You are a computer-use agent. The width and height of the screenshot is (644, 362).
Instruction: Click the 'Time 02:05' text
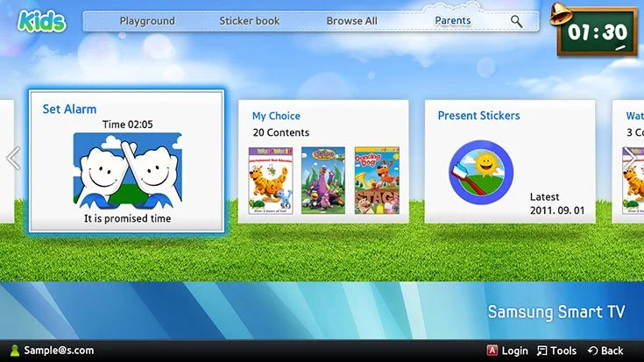(127, 124)
